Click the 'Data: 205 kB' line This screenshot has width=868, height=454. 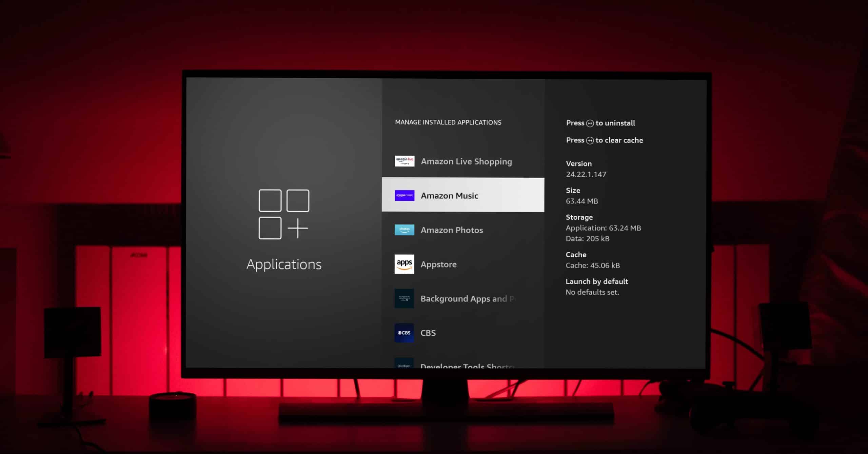pyautogui.click(x=588, y=239)
